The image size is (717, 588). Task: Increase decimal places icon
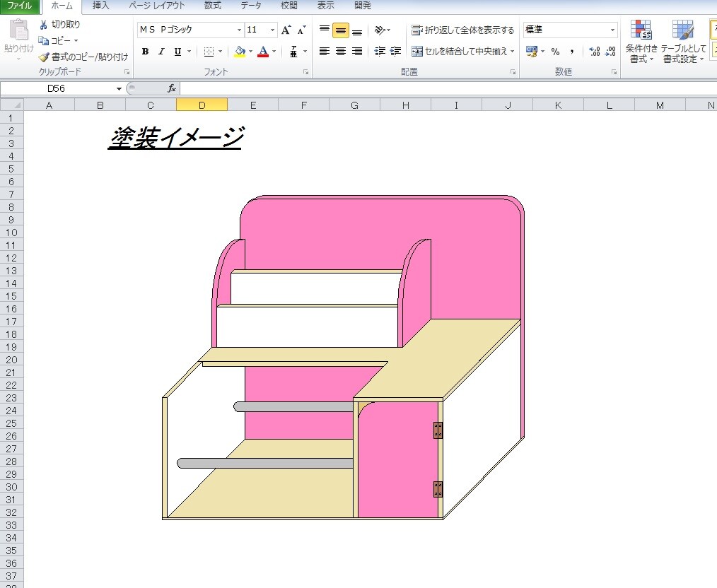595,52
